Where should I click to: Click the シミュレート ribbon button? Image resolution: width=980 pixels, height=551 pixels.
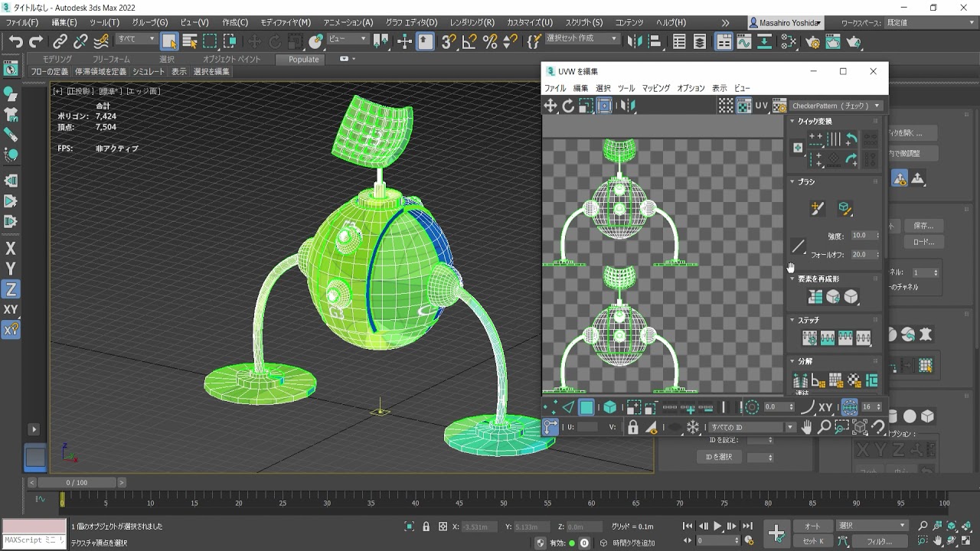tap(149, 71)
